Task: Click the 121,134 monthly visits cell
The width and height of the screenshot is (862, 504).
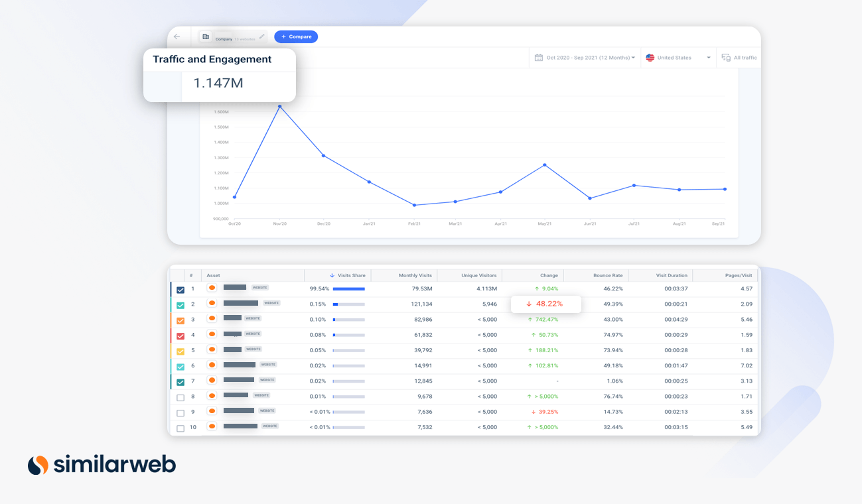Action: (421, 304)
